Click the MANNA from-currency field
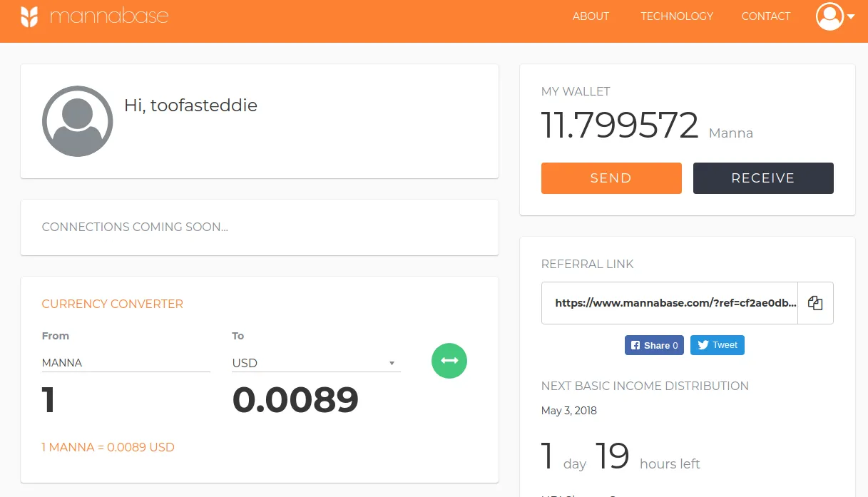The width and height of the screenshot is (868, 497). point(126,363)
